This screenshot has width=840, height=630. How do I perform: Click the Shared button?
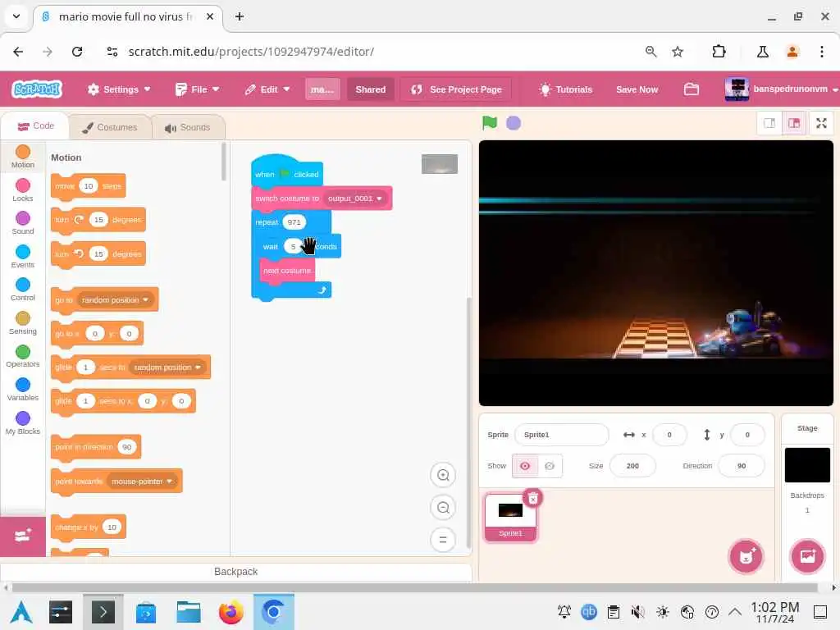coord(370,89)
